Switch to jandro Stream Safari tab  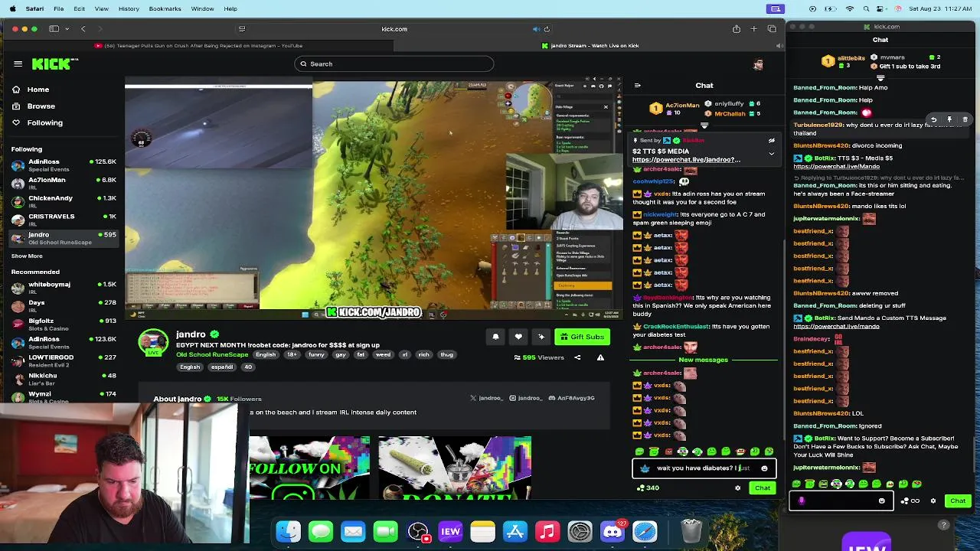pyautogui.click(x=590, y=46)
